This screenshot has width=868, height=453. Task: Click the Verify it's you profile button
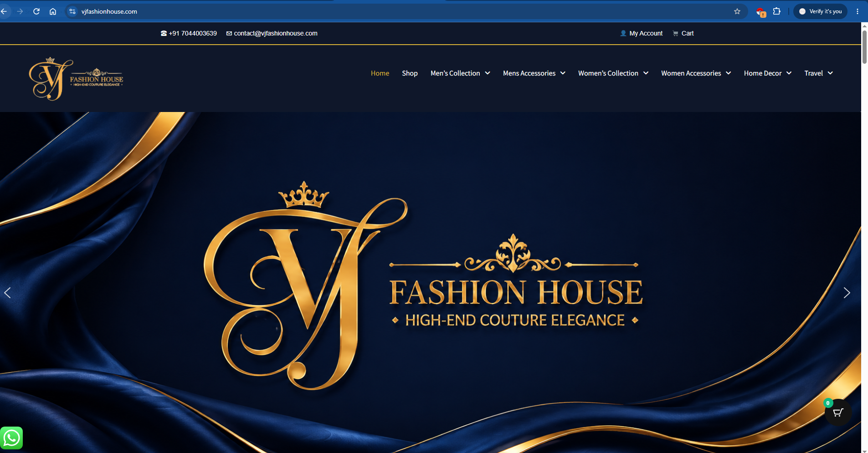pos(820,11)
